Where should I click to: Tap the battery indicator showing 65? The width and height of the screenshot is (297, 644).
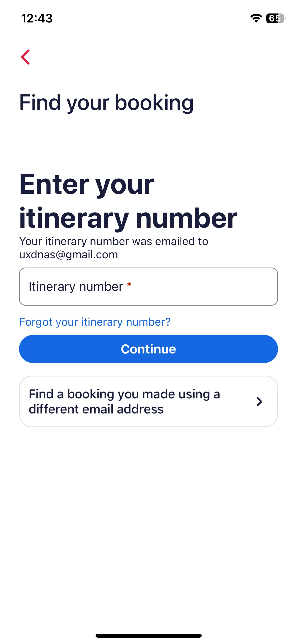click(x=276, y=18)
